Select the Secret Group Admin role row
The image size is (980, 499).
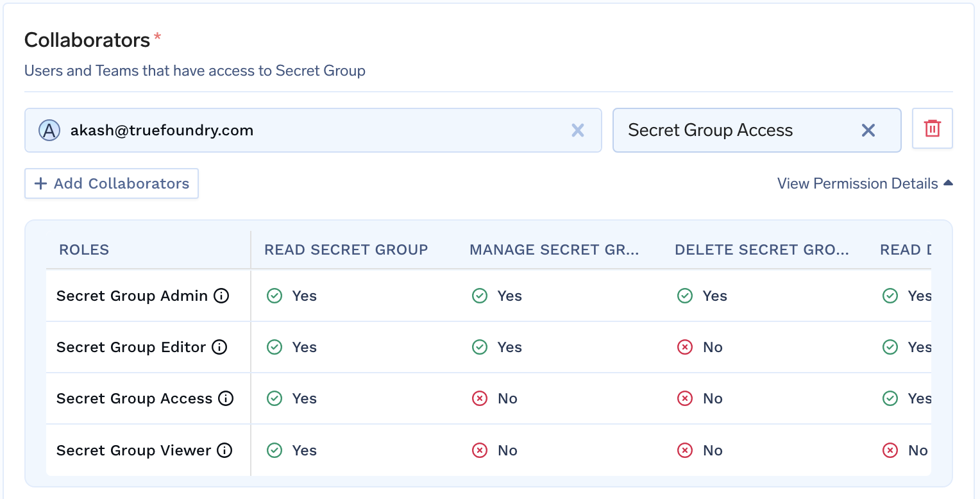[132, 296]
